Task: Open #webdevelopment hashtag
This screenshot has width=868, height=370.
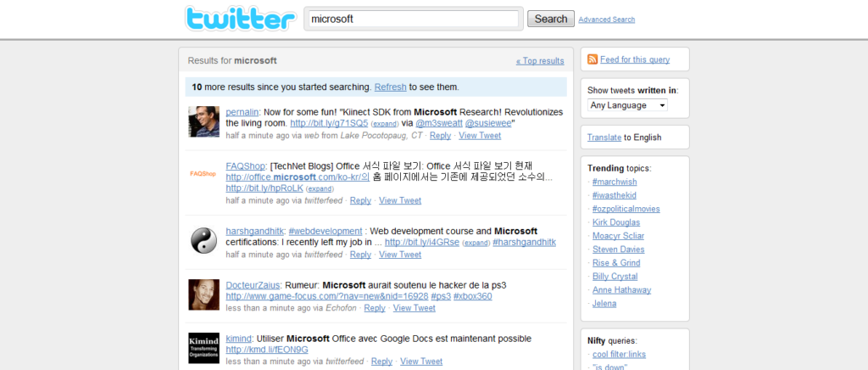Action: [x=325, y=231]
